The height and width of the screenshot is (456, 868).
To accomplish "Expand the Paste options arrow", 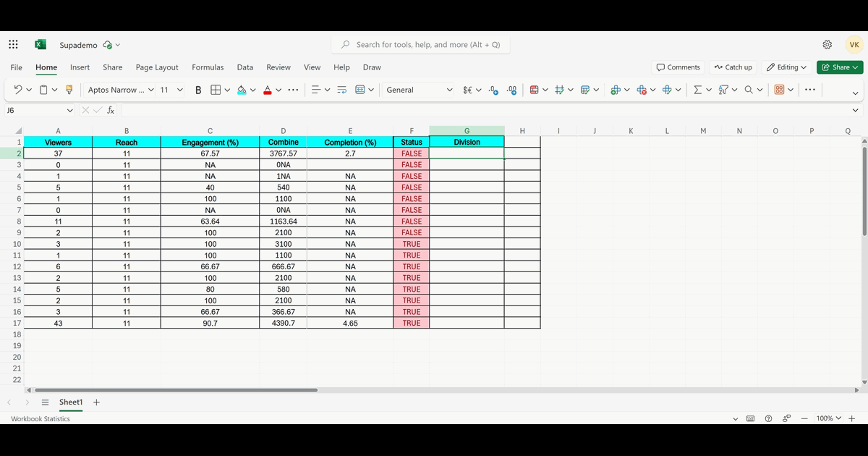I will 55,90.
